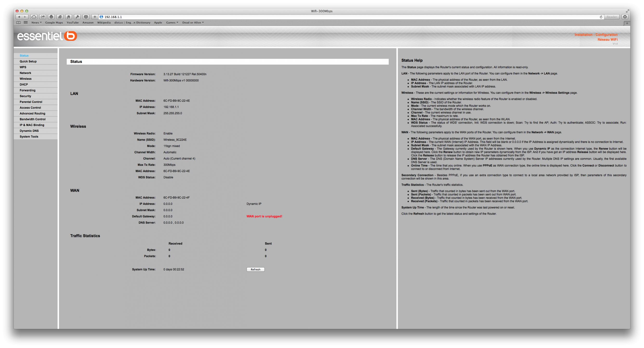Expand the News bookmarks folder
This screenshot has height=348, width=644.
[36, 22]
